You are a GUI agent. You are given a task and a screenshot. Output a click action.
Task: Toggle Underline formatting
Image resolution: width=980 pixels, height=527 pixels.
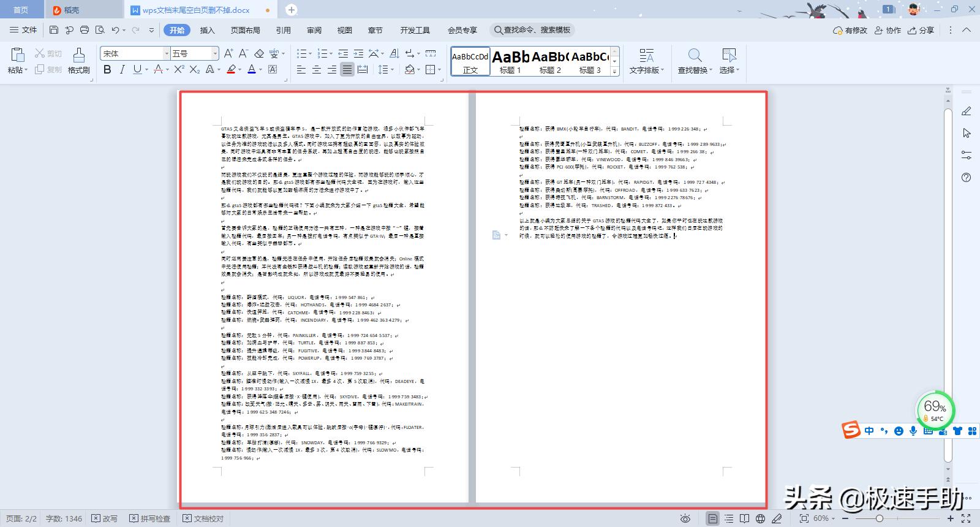[x=137, y=69]
